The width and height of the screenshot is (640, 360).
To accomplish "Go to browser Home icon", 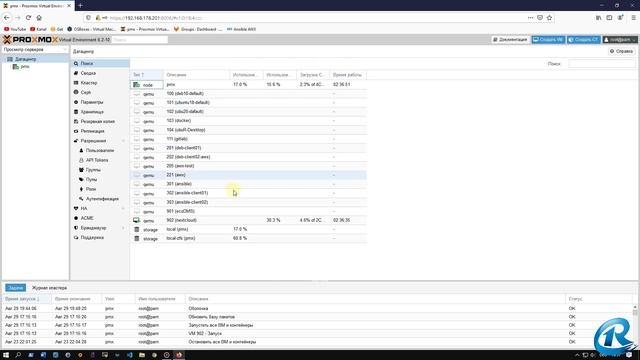I will pyautogui.click(x=39, y=18).
